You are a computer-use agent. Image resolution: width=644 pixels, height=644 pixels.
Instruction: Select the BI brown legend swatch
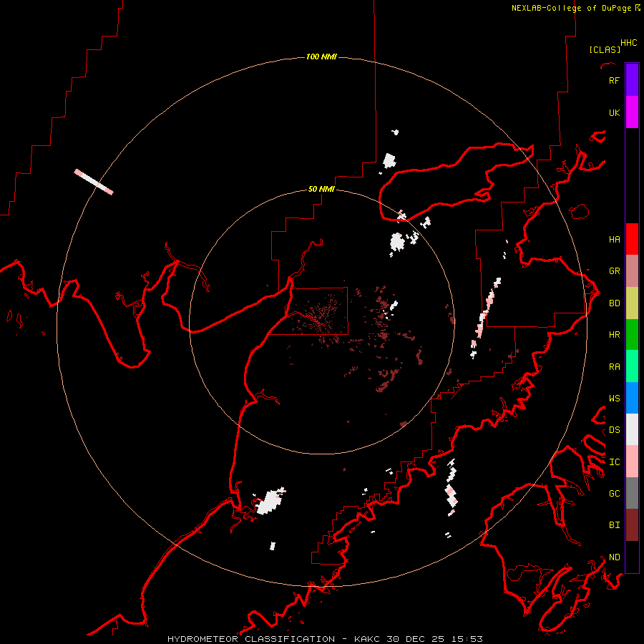tap(632, 525)
